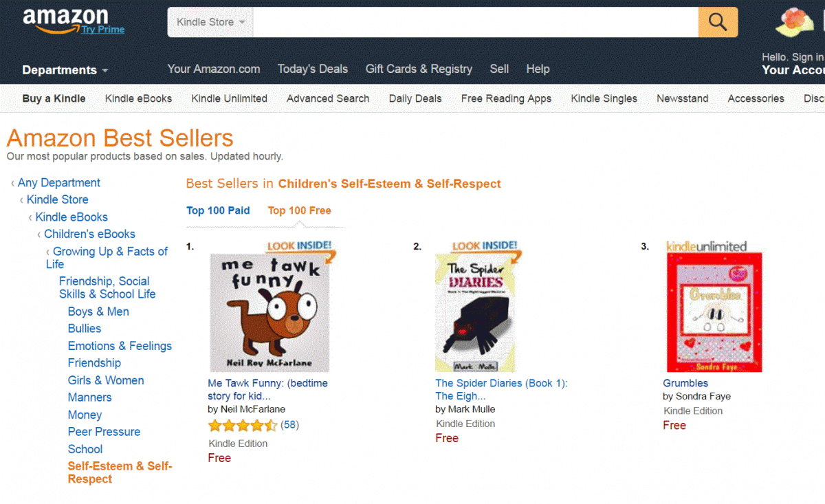Open the Look Inside badge on Me Tawk Funny
825x504 pixels.
click(300, 247)
